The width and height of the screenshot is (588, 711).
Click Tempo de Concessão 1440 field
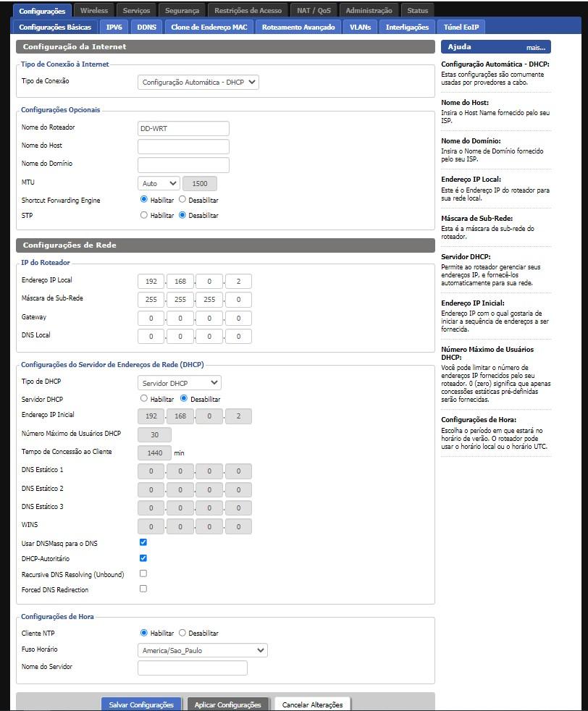click(x=154, y=453)
